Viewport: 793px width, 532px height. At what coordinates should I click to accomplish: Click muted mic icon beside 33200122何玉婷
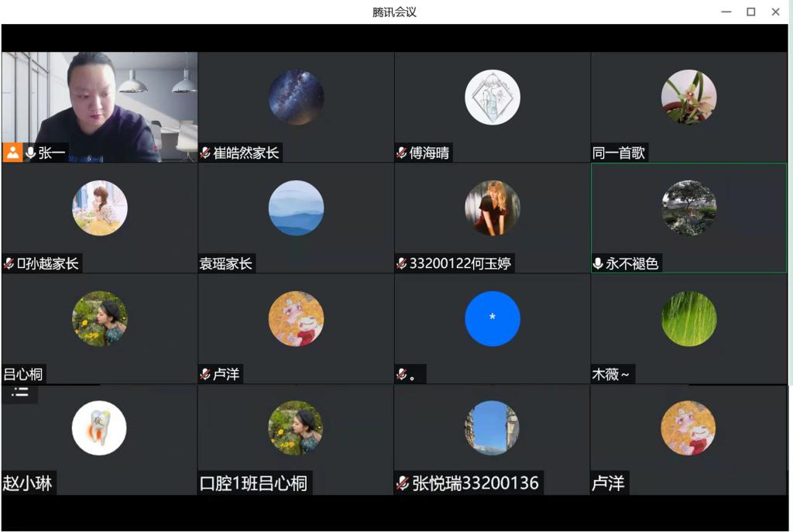click(402, 263)
